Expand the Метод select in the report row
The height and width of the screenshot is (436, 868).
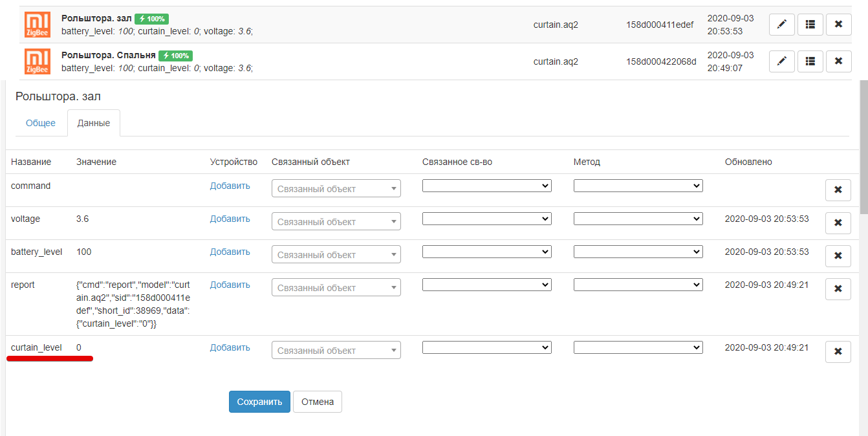(x=638, y=285)
